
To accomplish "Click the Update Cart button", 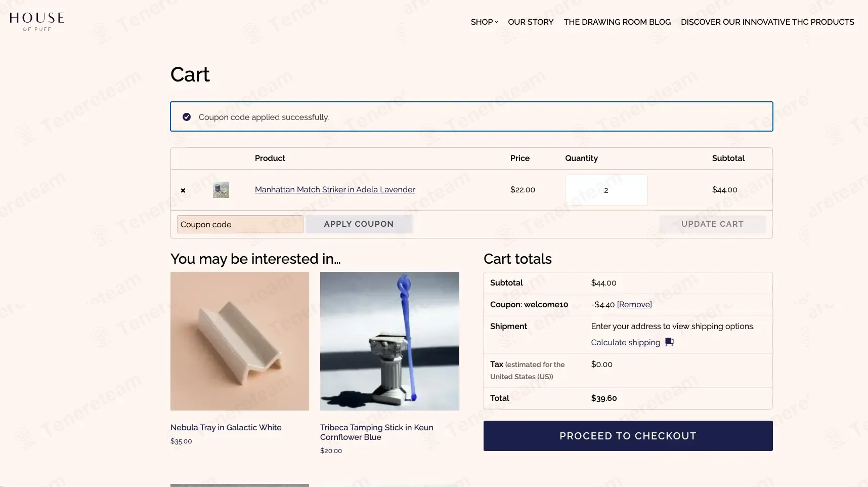I will 712,224.
